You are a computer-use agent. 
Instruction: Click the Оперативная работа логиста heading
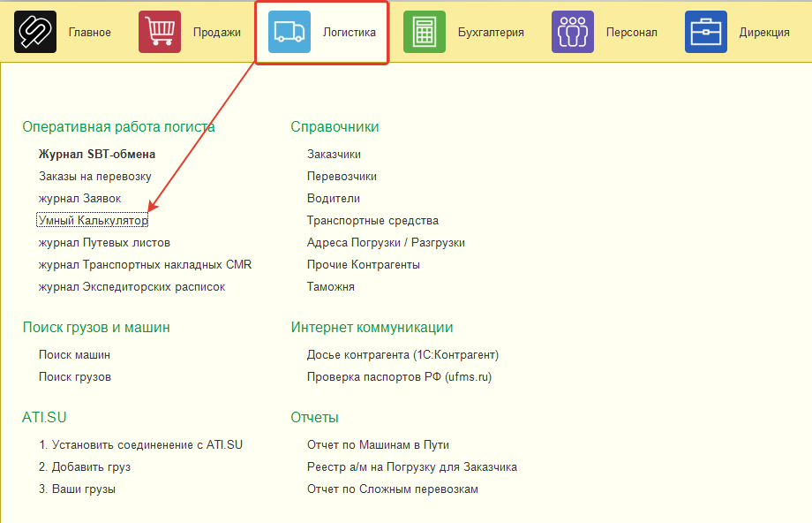pyautogui.click(x=118, y=127)
